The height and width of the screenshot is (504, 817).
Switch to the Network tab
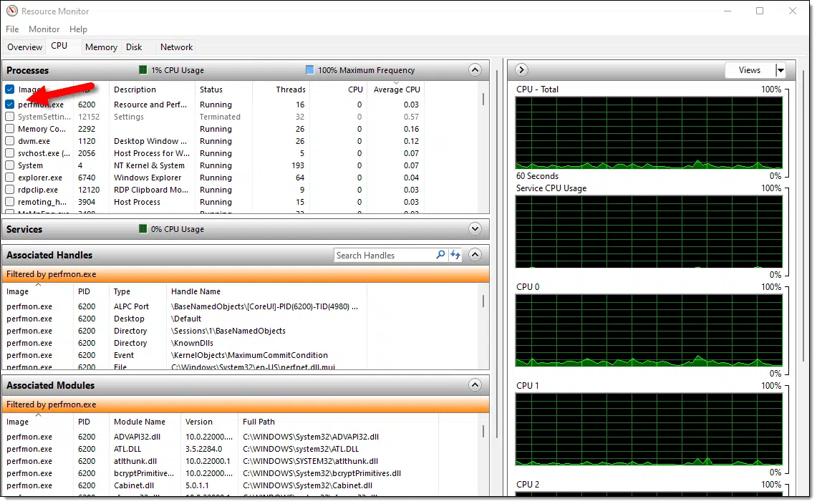pyautogui.click(x=177, y=47)
